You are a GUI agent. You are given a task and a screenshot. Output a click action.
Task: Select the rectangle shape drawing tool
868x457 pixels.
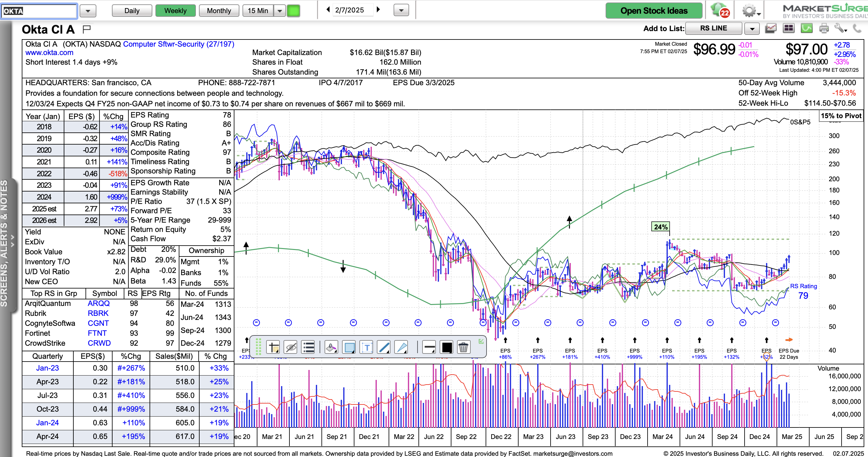point(349,347)
